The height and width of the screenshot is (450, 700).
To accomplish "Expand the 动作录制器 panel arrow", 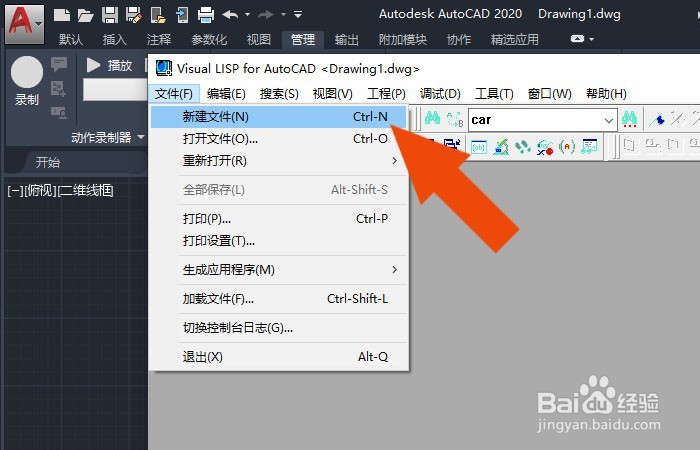I will point(141,137).
